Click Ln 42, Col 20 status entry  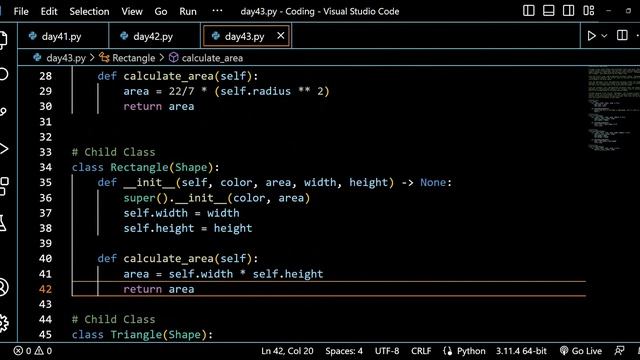click(287, 351)
